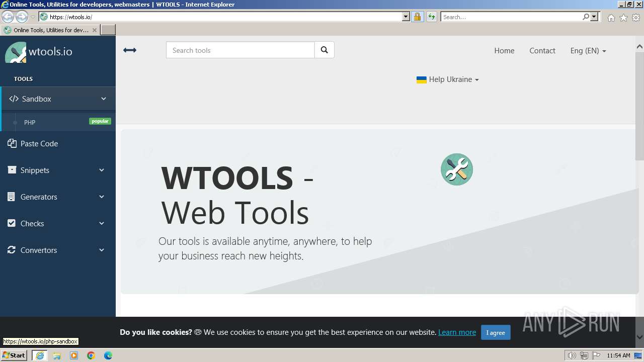The image size is (644, 362).
Task: Open Internet Explorer taskbar icon
Action: (40, 355)
